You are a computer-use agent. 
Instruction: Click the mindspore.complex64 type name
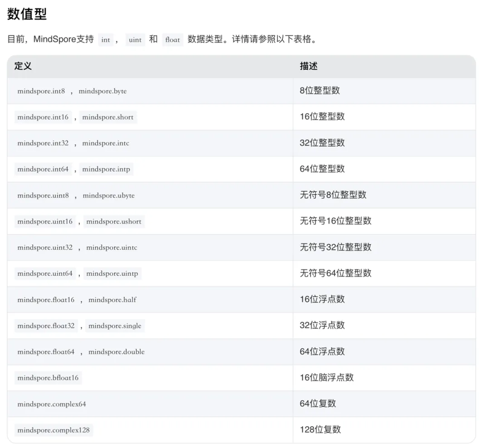pos(52,404)
